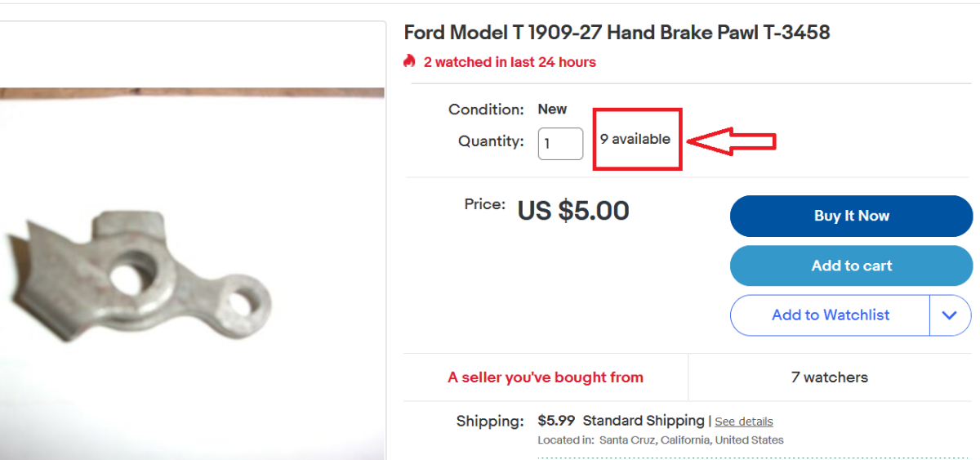
Task: Open the See details shipping link
Action: 743,422
